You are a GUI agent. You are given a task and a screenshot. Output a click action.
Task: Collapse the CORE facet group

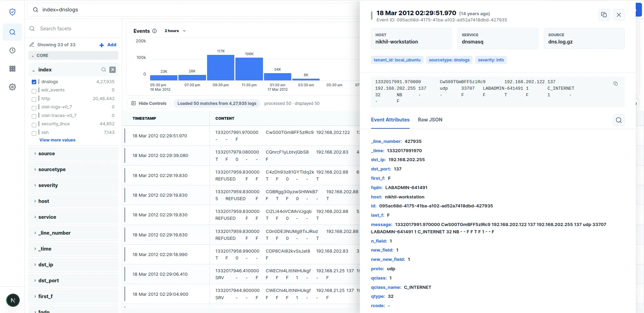coord(73,56)
